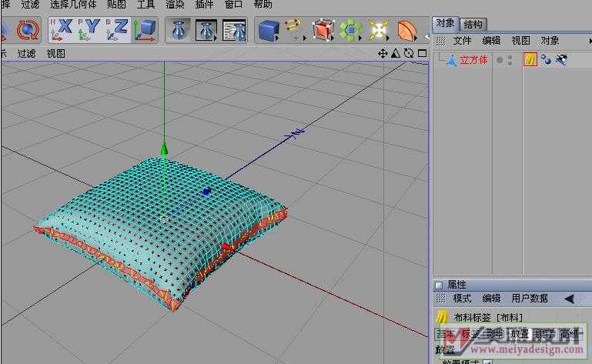Open attributes 模式 menu
Viewport: 592px width, 364px height.
click(x=462, y=299)
